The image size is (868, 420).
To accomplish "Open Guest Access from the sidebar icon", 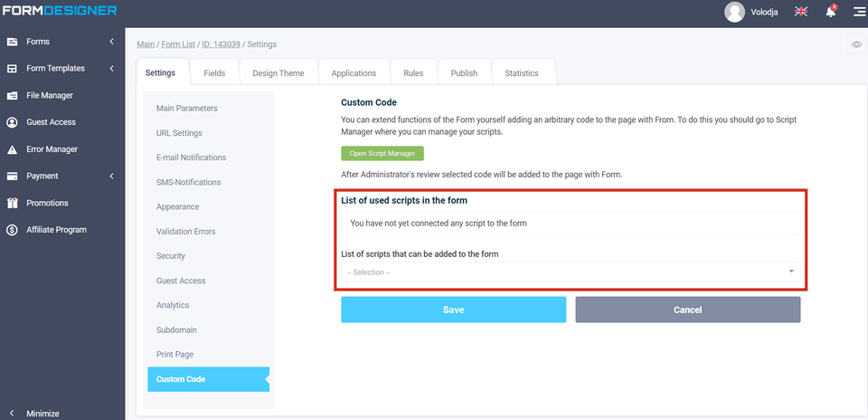I will click(13, 122).
